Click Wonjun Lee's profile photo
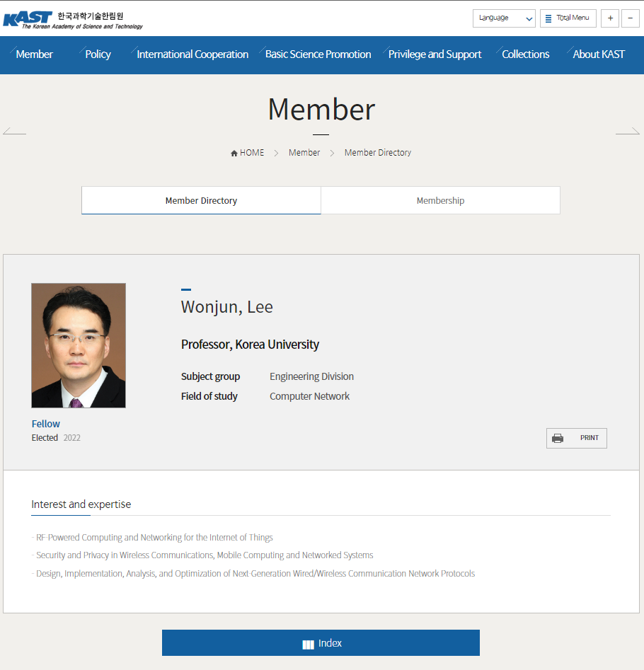 coord(79,345)
